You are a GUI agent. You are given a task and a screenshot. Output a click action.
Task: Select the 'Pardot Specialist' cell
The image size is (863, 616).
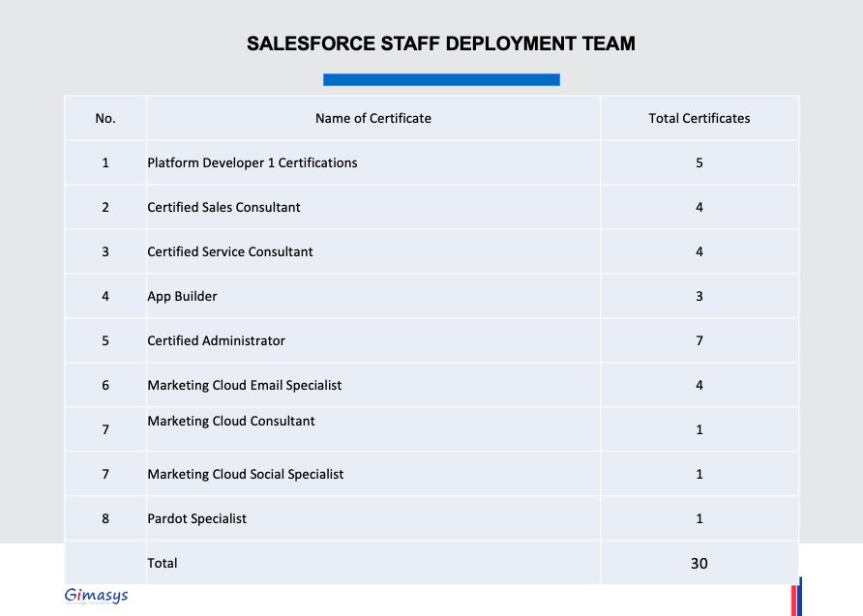click(373, 518)
